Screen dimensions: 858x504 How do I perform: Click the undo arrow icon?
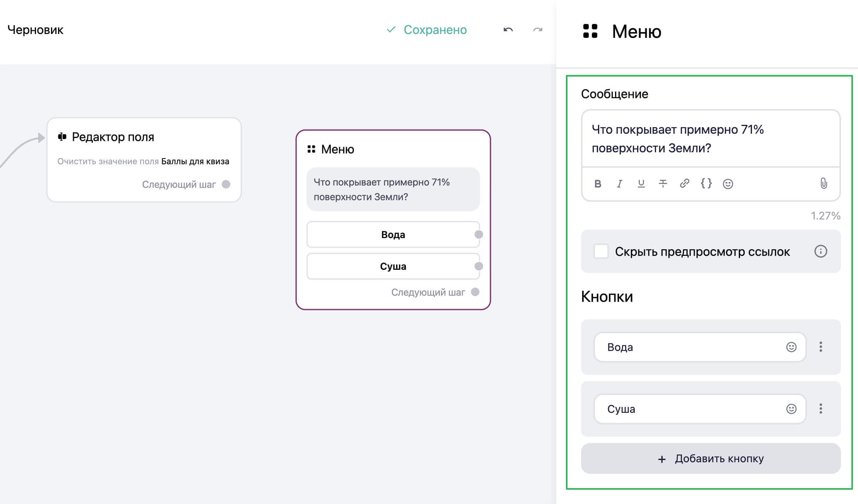coord(508,30)
